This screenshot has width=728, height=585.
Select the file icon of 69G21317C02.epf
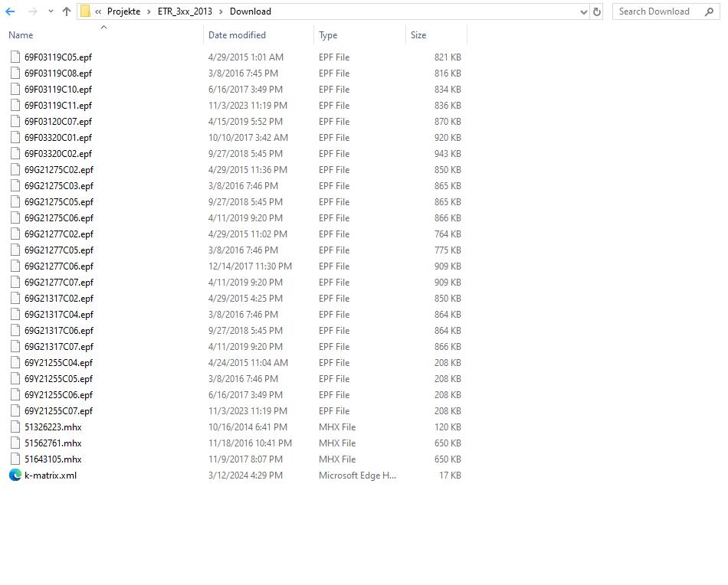point(15,299)
